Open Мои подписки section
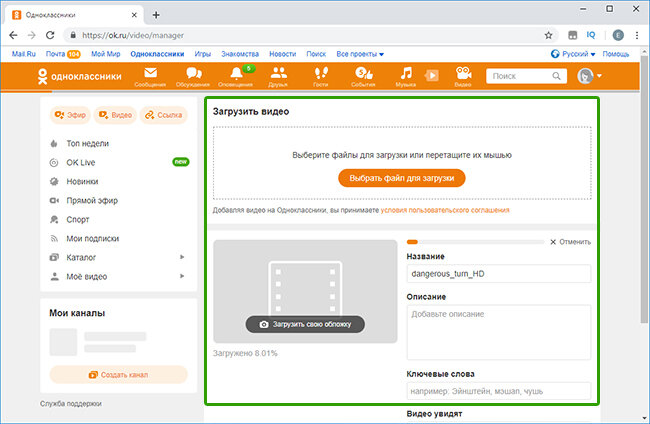The width and height of the screenshot is (650, 424). point(92,239)
